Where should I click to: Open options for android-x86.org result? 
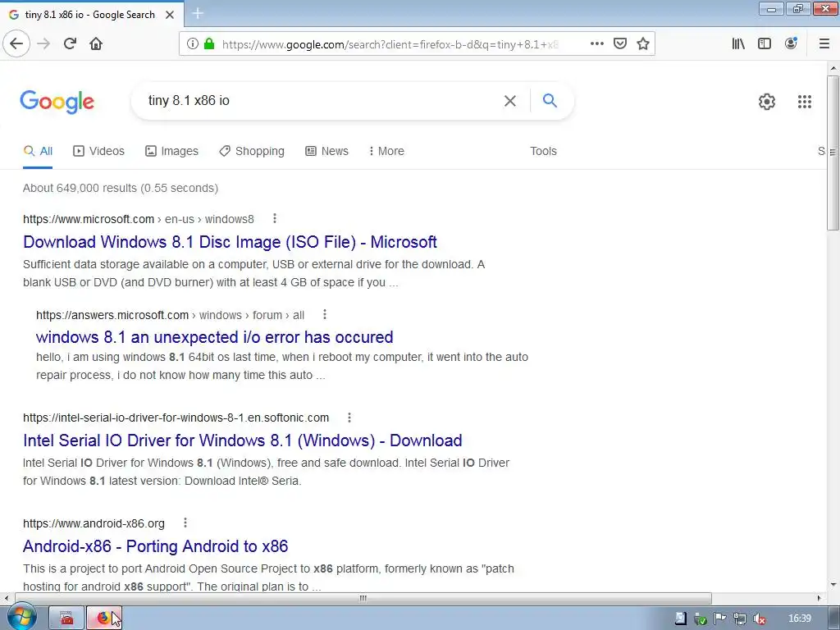point(185,523)
